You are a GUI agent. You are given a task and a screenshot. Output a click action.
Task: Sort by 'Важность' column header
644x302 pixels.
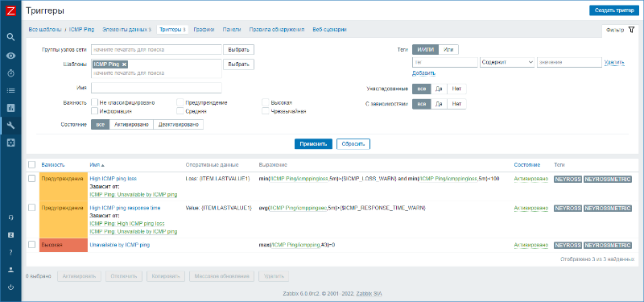tap(53, 165)
